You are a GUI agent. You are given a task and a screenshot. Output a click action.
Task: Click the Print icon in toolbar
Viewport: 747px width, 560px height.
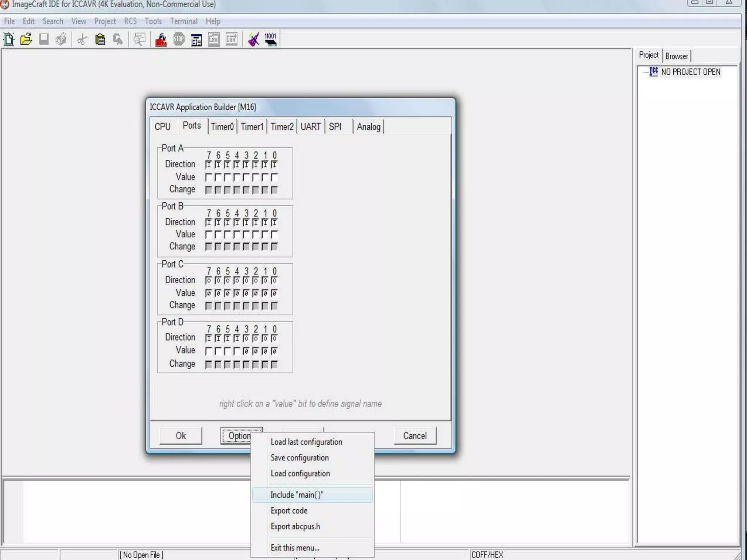tap(61, 39)
